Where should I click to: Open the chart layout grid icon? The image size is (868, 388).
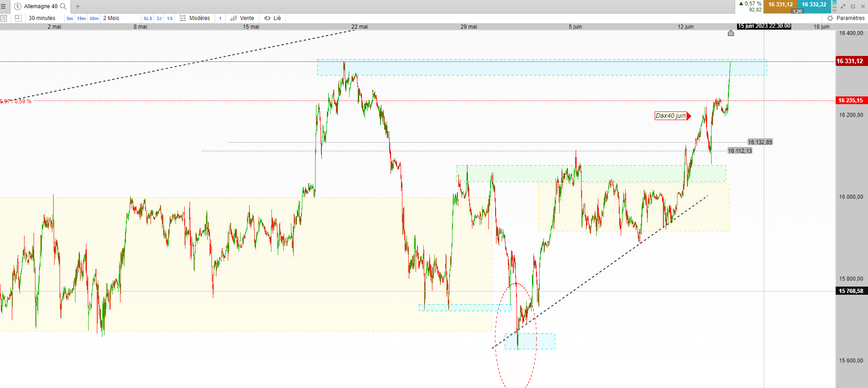pyautogui.click(x=18, y=18)
